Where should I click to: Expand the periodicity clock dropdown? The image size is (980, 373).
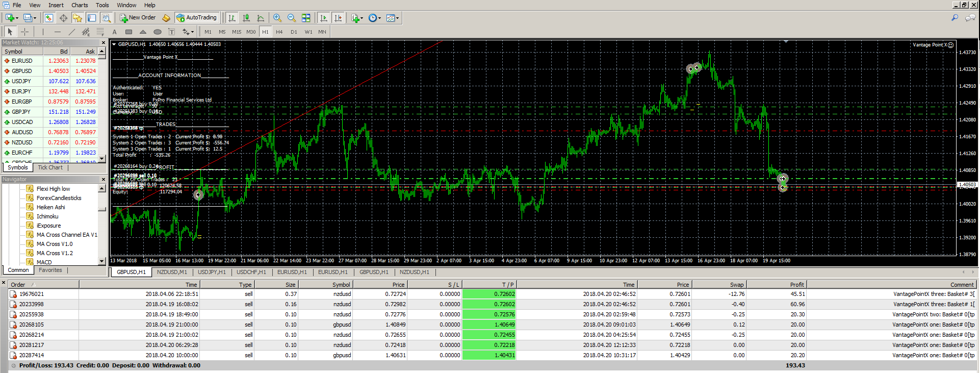coord(374,18)
